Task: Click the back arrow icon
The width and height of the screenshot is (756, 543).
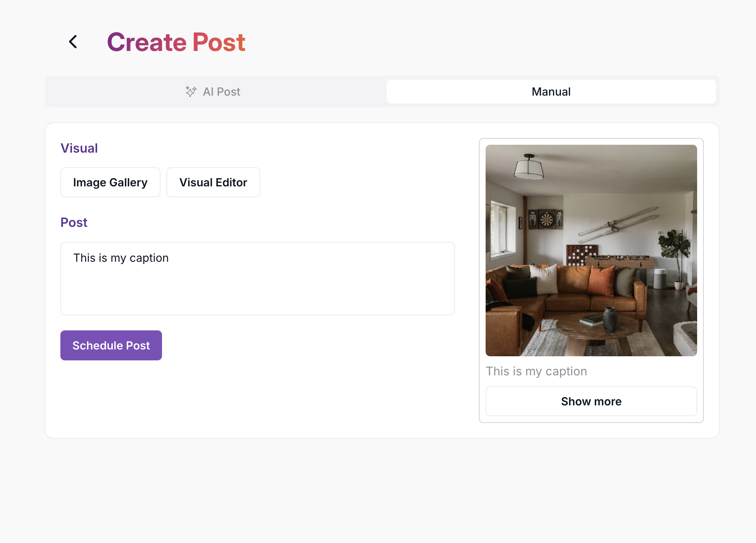Action: [x=73, y=42]
